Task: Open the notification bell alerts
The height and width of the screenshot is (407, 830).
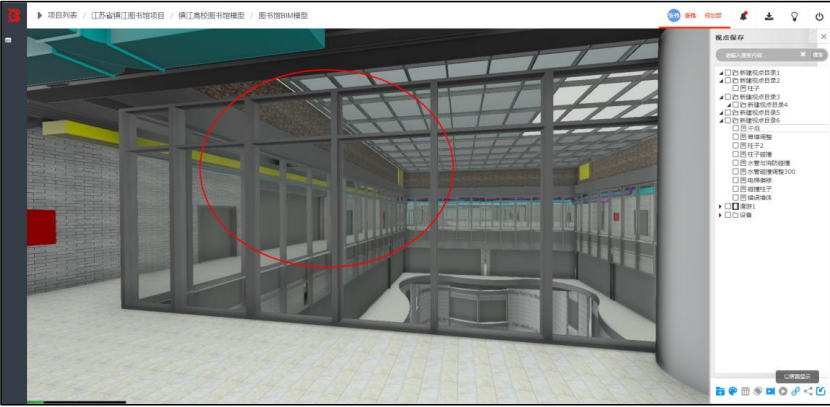Action: click(744, 16)
